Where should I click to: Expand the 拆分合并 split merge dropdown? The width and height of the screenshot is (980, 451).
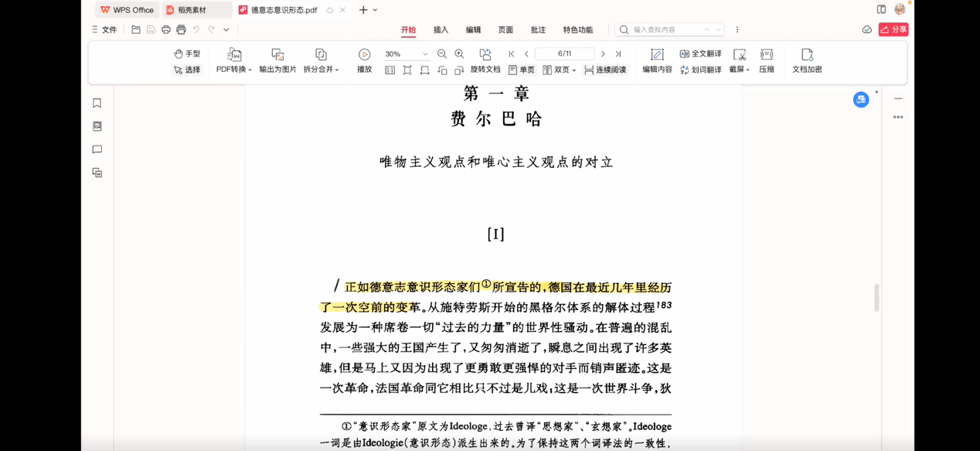(x=321, y=70)
